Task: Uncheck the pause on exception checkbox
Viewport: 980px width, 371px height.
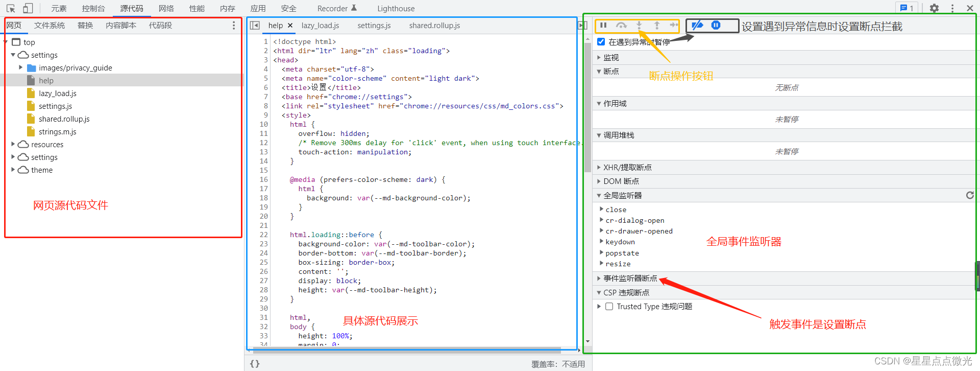Action: (x=601, y=42)
